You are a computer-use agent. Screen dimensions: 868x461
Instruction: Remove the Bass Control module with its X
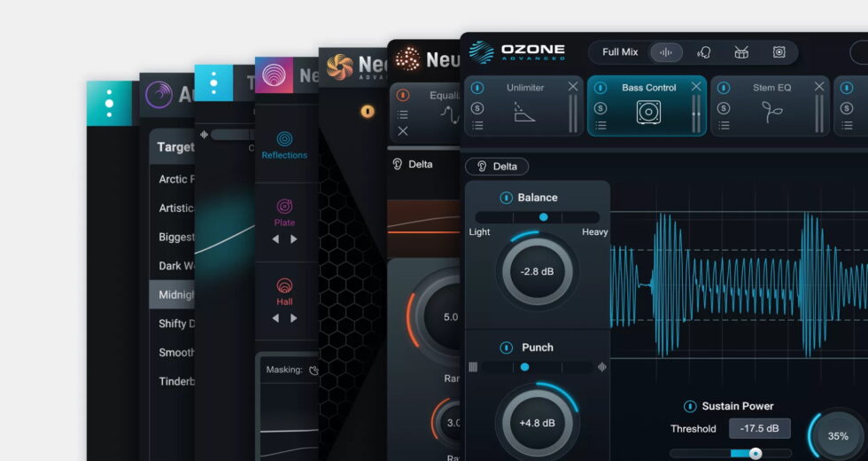[696, 87]
